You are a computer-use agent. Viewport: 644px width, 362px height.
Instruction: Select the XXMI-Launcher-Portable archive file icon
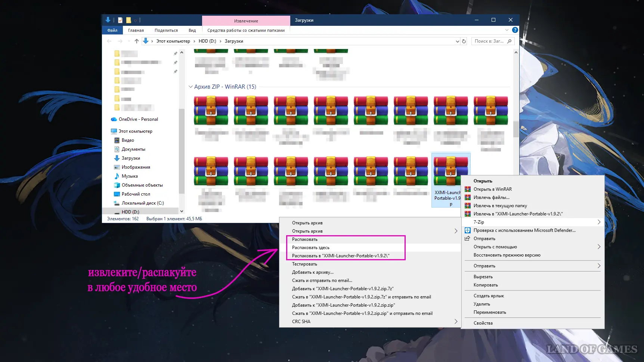click(x=451, y=171)
